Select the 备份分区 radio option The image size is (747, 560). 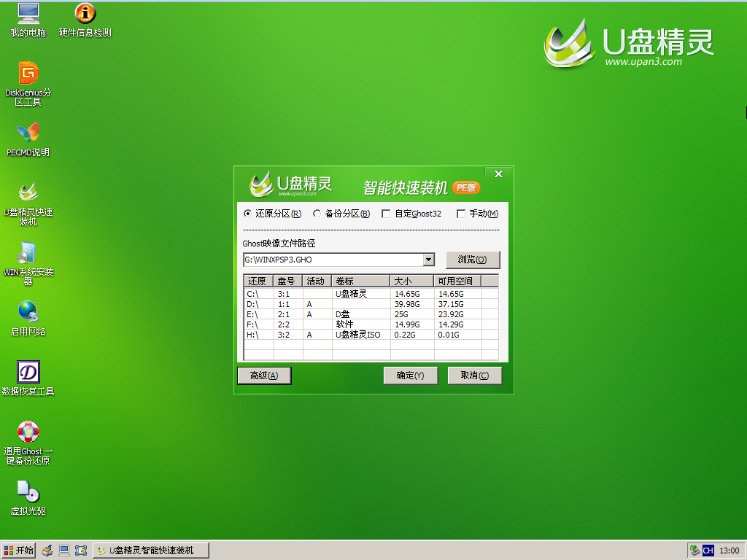click(317, 214)
